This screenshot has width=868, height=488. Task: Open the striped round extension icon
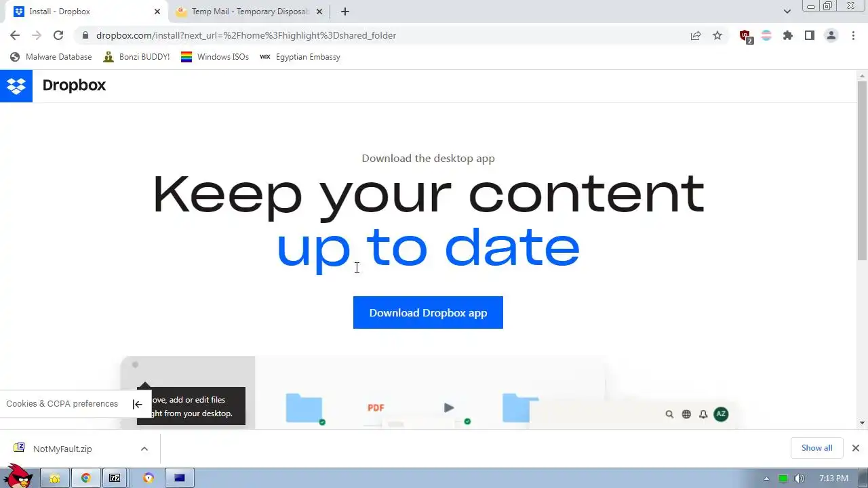(766, 35)
